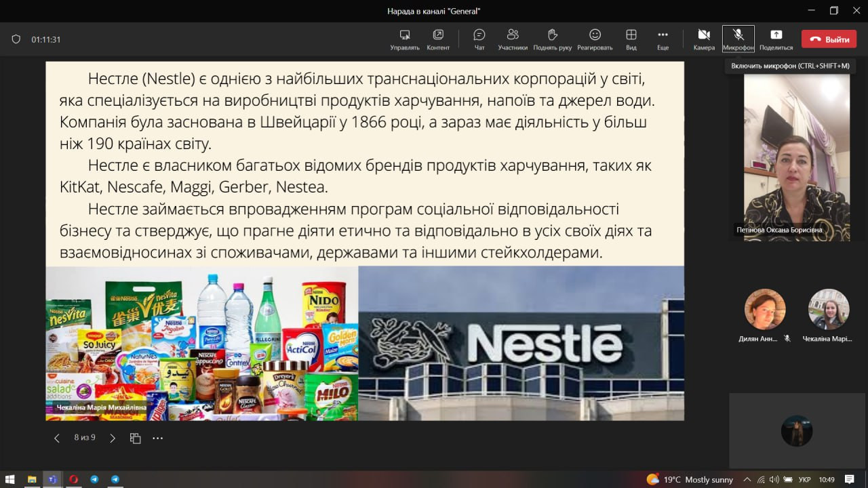Raise your hand with Поднять руку
Screen dimensions: 868x488
[553, 39]
